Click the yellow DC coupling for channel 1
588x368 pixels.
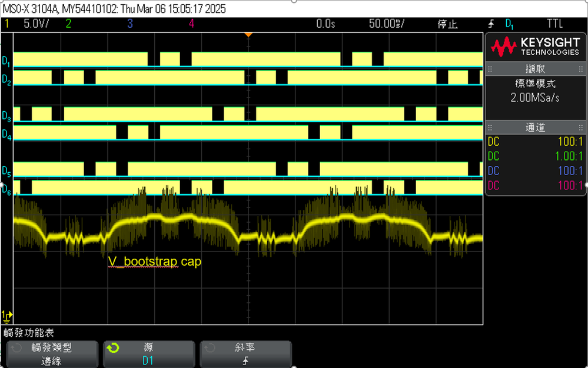coord(493,142)
